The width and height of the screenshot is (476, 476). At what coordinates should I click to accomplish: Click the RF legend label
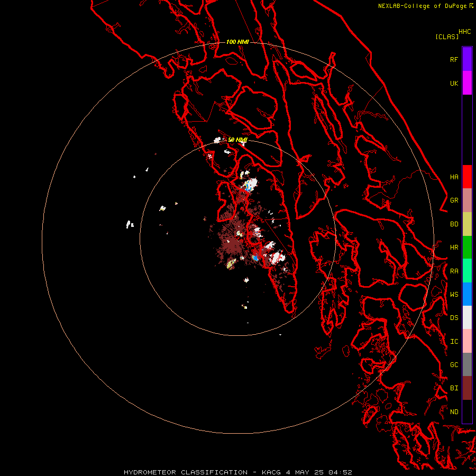pyautogui.click(x=454, y=59)
